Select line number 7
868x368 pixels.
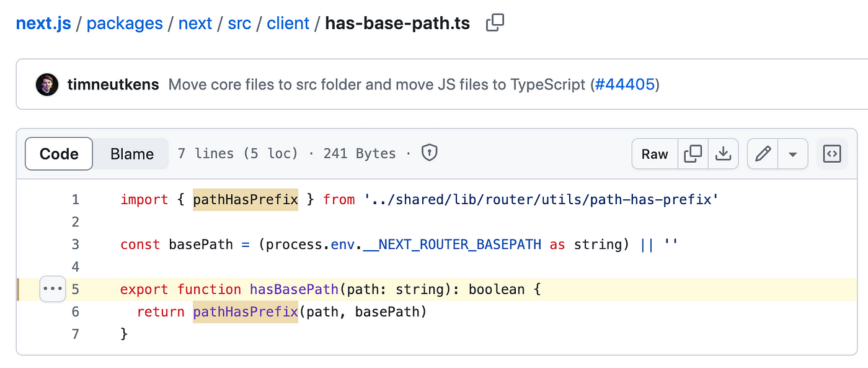76,334
